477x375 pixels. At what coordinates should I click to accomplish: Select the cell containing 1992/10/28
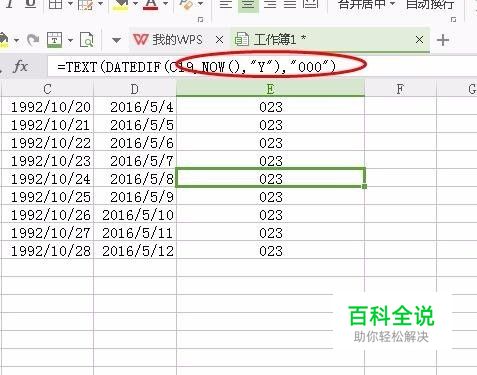(x=47, y=251)
